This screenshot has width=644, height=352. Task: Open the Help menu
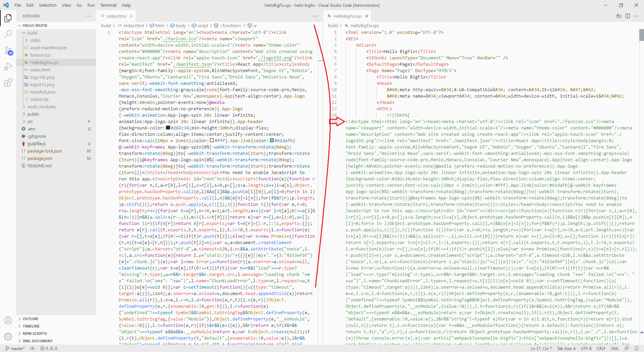pos(126,5)
